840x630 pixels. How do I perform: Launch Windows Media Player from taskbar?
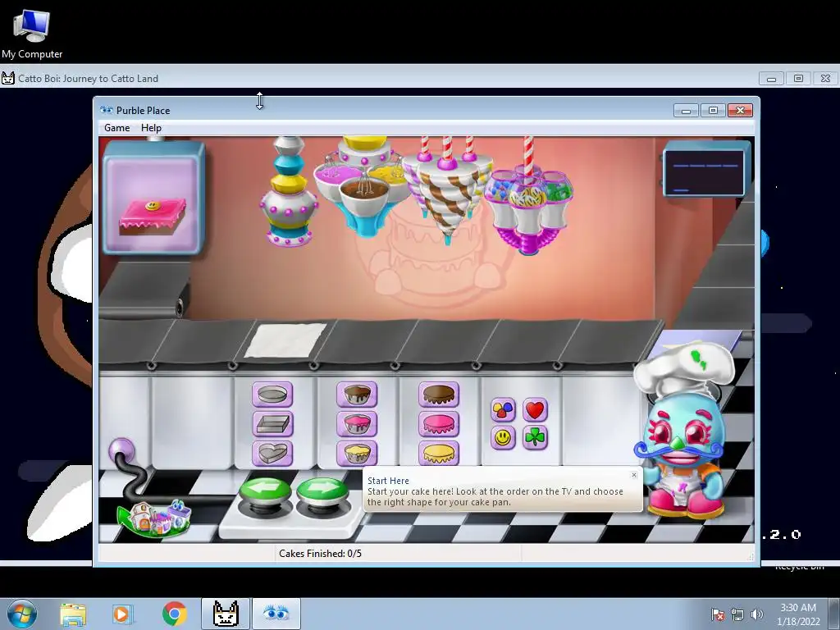(x=121, y=614)
